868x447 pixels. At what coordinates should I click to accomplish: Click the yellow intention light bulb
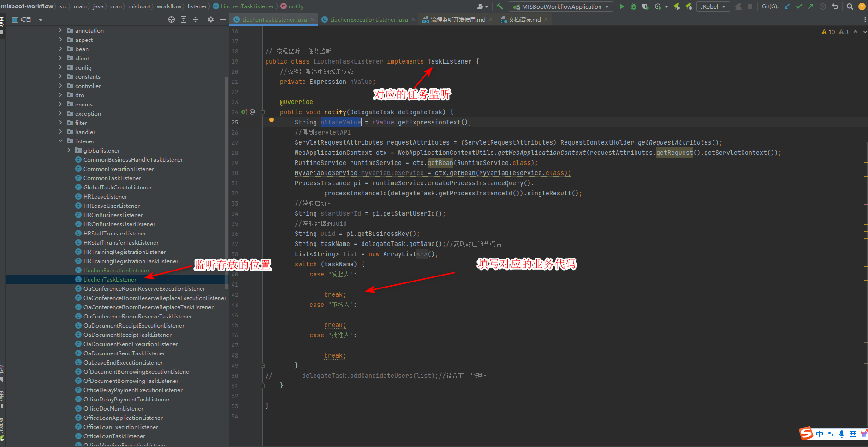click(272, 121)
